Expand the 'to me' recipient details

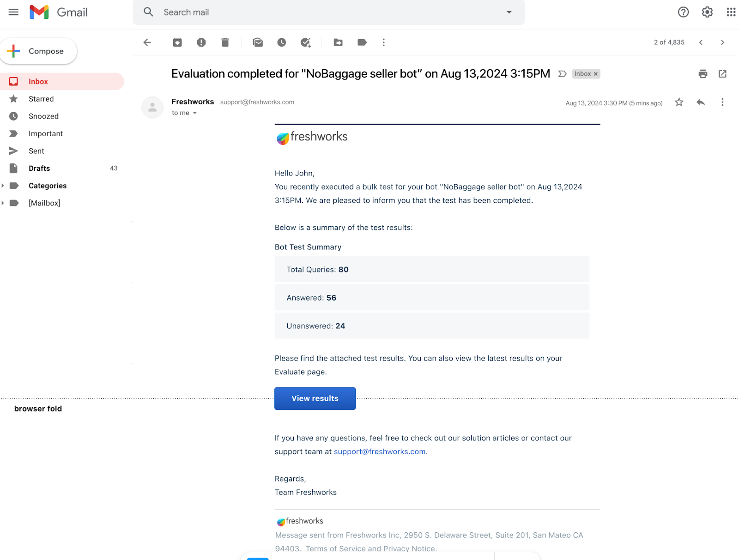(194, 113)
